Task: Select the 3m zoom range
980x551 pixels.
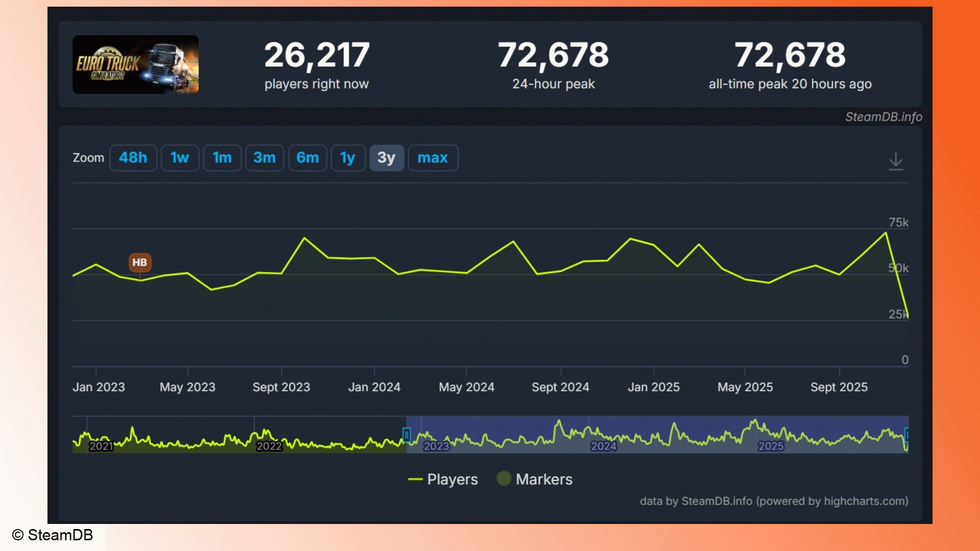Action: coord(264,158)
